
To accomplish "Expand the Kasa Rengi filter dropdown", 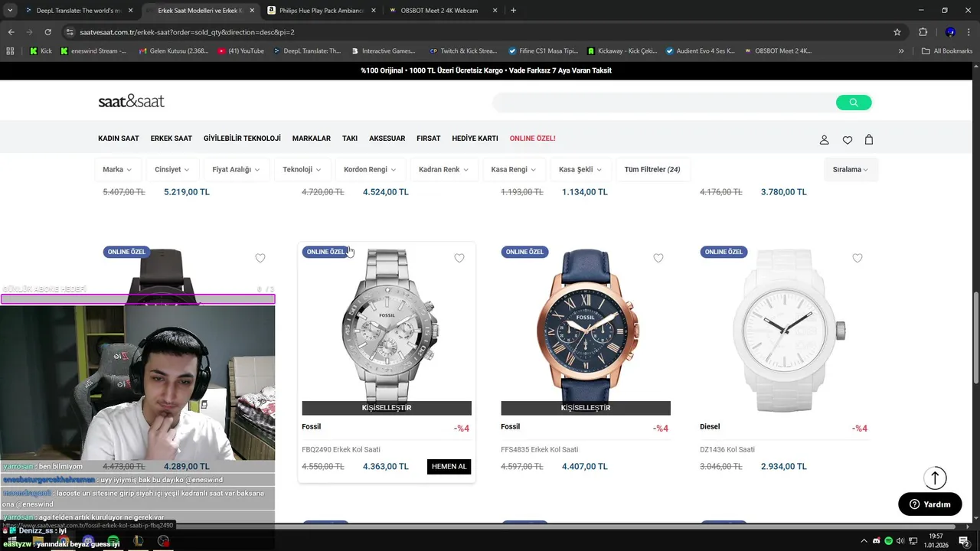I will pos(514,169).
